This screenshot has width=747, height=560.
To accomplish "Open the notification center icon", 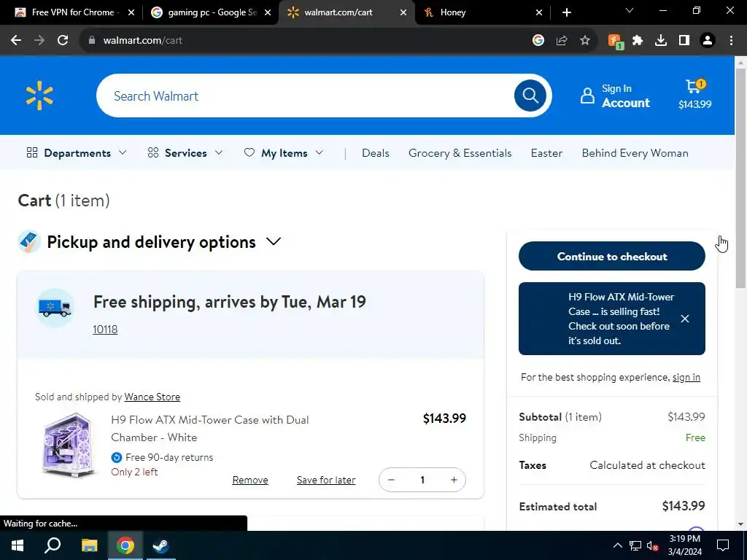I will pyautogui.click(x=723, y=545).
